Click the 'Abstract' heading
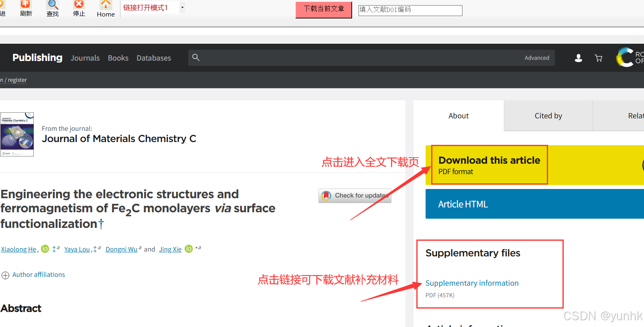This screenshot has width=644, height=327. (21, 308)
